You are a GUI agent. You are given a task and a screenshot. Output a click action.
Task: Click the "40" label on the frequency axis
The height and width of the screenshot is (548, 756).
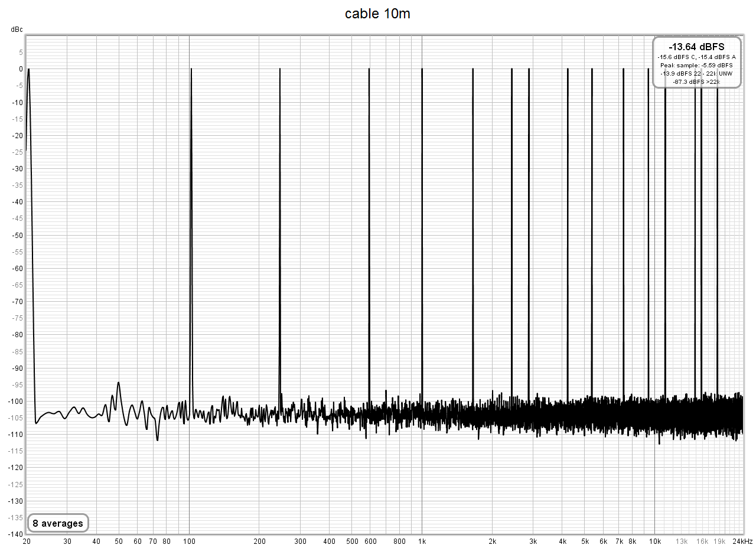(x=96, y=541)
